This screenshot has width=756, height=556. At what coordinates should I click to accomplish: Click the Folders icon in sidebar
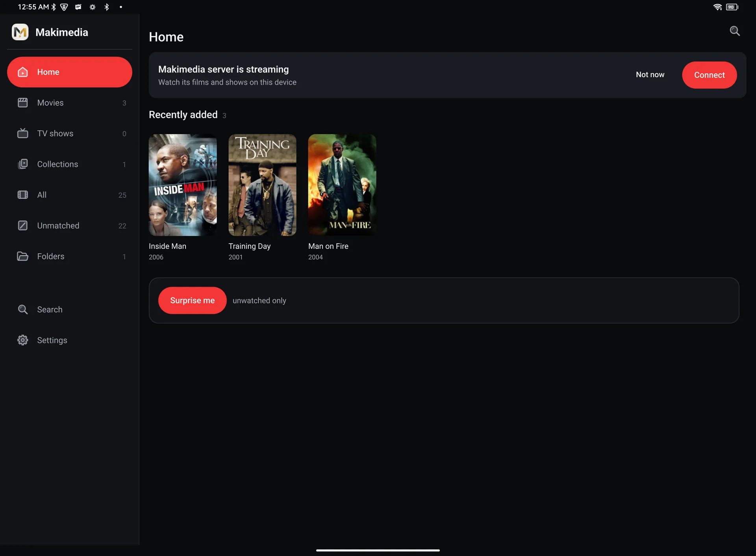[23, 256]
